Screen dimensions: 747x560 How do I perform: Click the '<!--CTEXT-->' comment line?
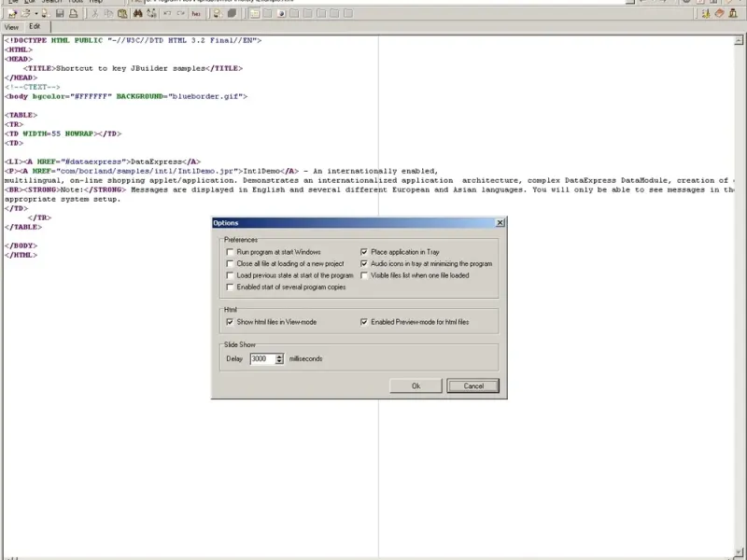point(33,87)
